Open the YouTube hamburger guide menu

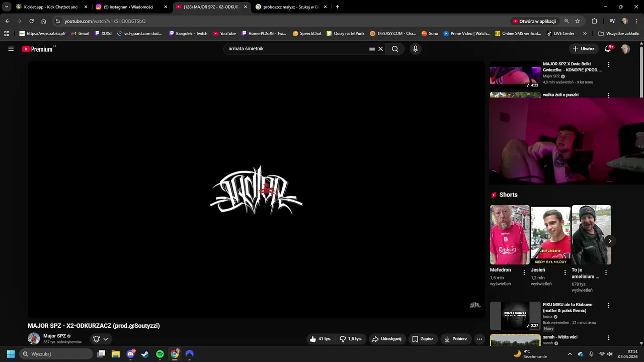click(x=11, y=49)
